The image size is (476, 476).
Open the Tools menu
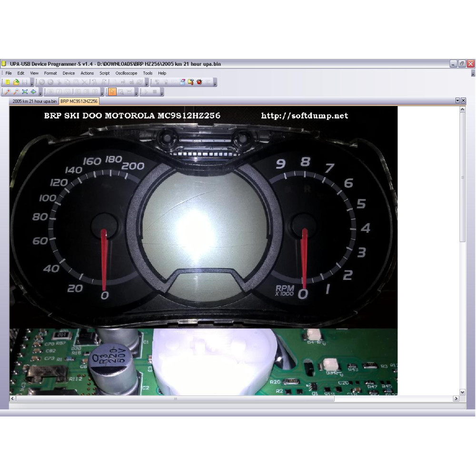click(x=148, y=73)
